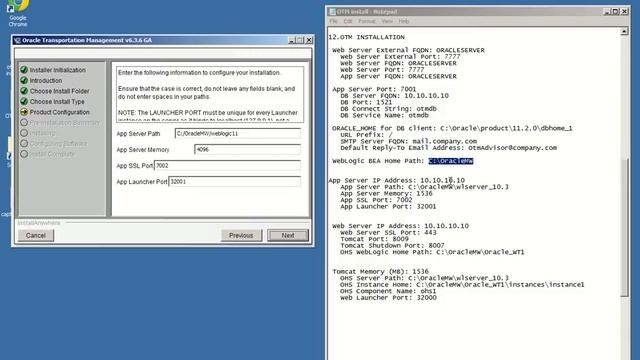Open Google Chrome desktop shortcut

coord(18,13)
